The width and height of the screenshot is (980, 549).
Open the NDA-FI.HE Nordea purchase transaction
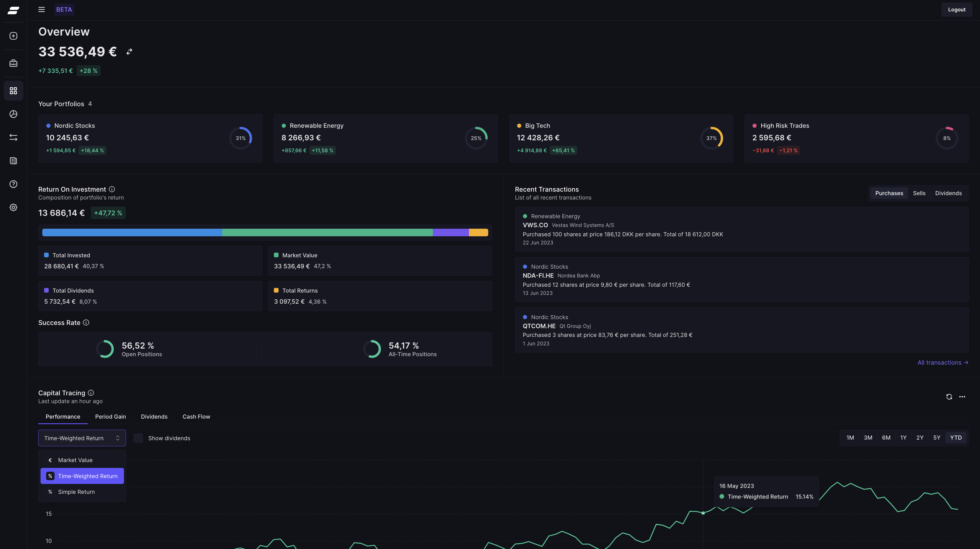[x=742, y=280]
